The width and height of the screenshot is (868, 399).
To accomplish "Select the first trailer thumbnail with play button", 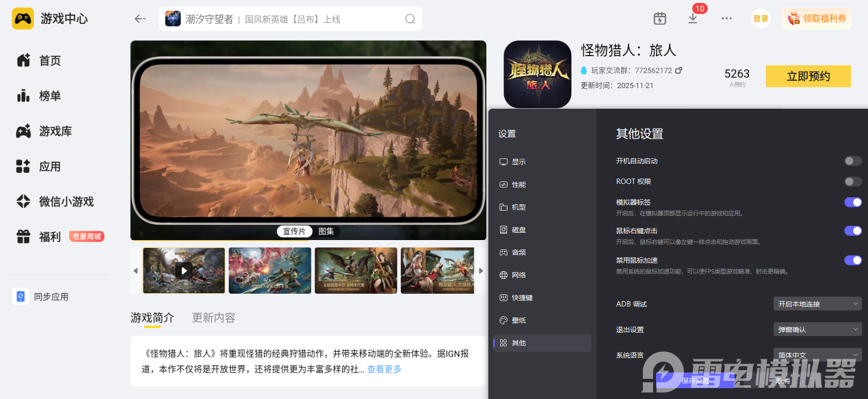I will [184, 271].
